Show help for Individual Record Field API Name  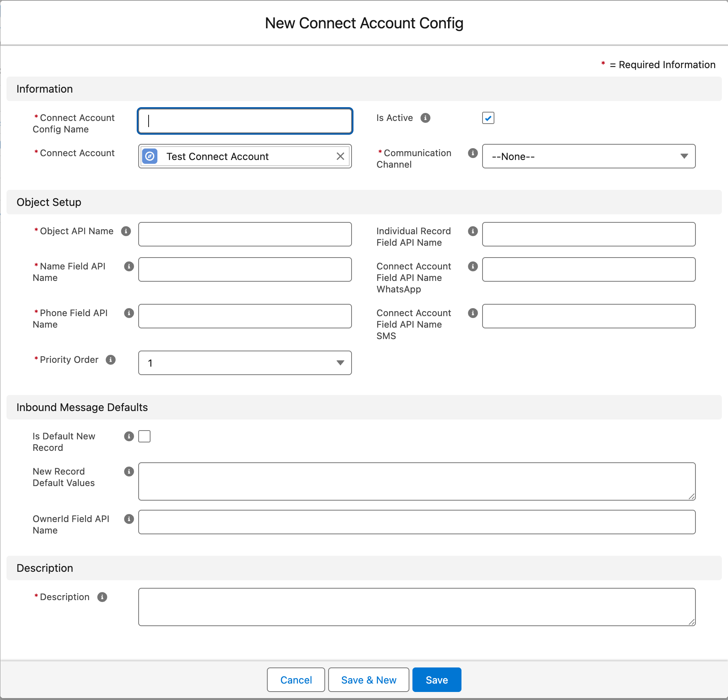(x=473, y=231)
